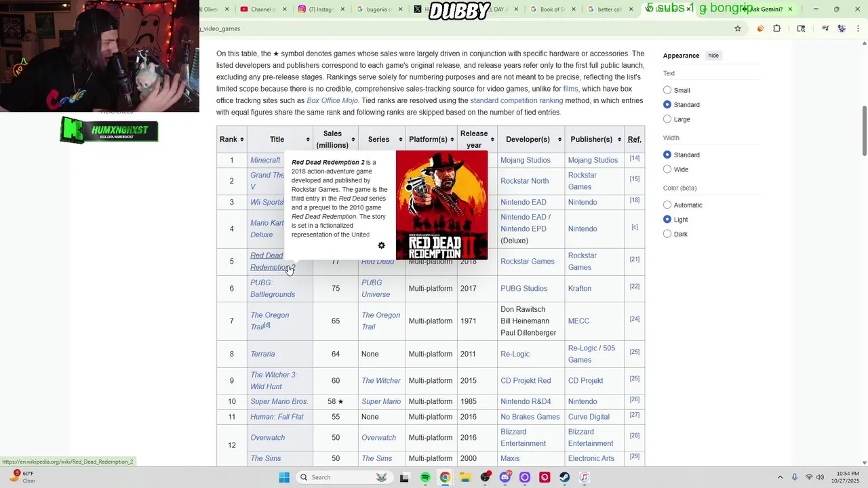868x488 pixels.
Task: Switch to the Instagram tab
Action: [x=321, y=9]
